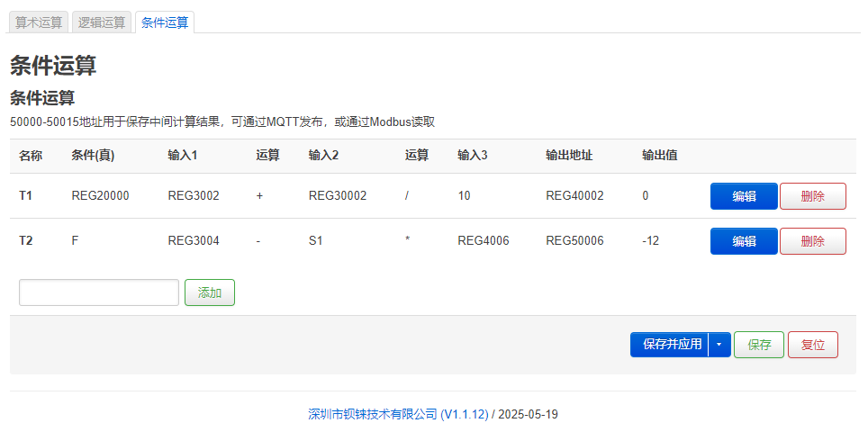Click 删除 for the T2 row
This screenshot has width=868, height=432.
tap(813, 241)
